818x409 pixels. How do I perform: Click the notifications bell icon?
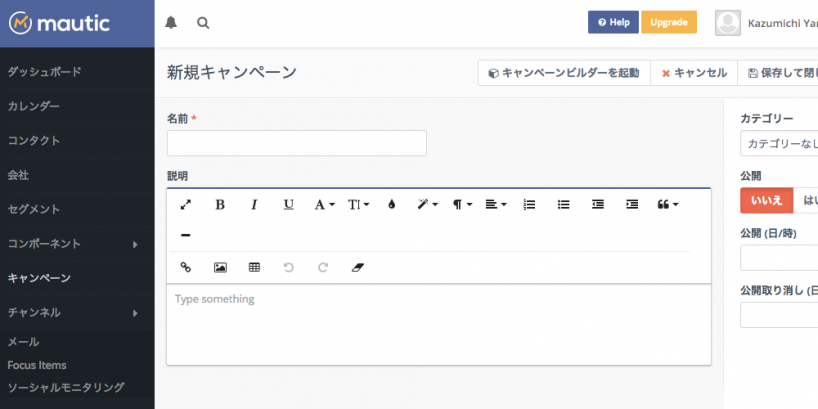tap(171, 23)
